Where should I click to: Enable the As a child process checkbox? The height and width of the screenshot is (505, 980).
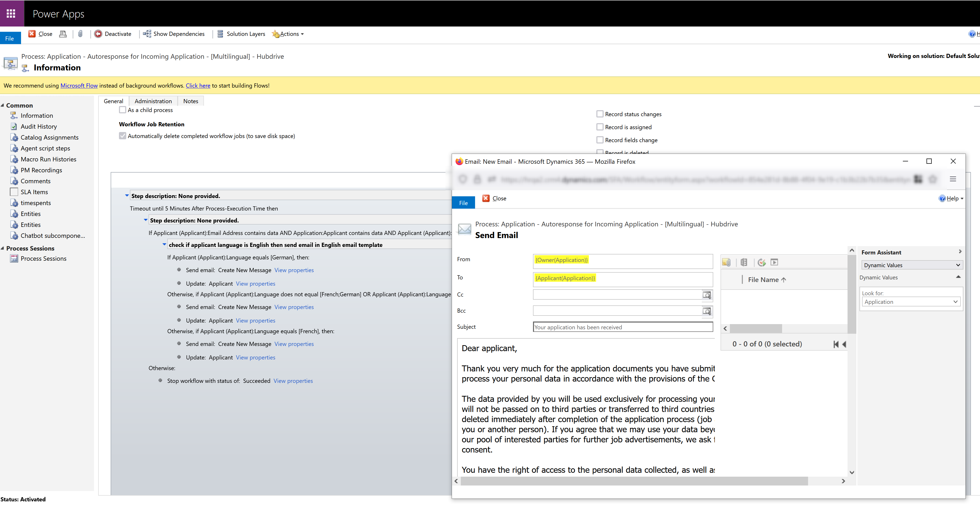pos(123,110)
